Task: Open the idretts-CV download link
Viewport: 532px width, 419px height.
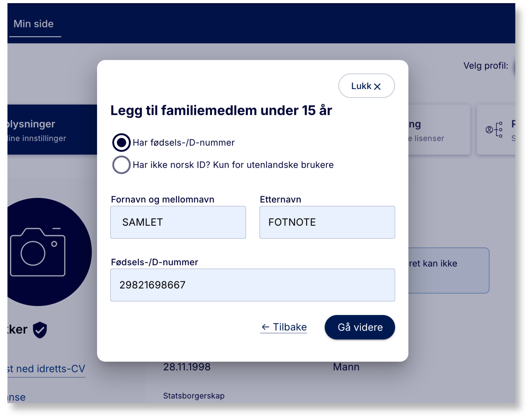Action: click(x=46, y=369)
